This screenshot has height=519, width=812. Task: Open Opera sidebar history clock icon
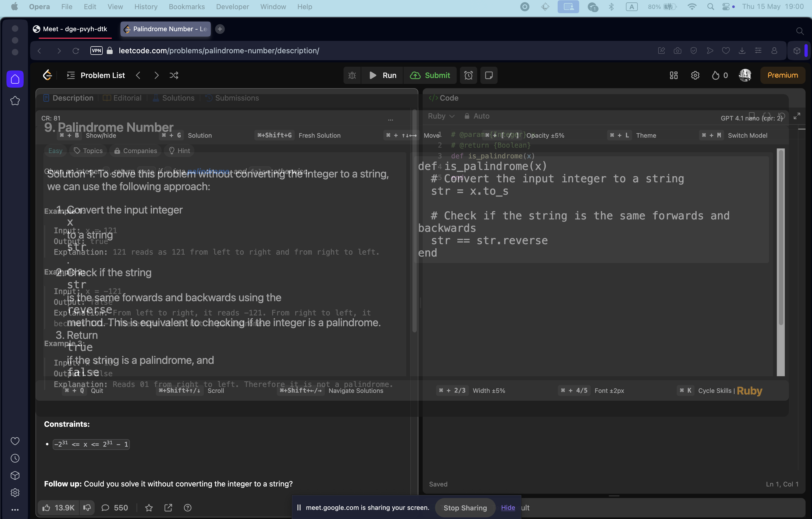point(15,458)
